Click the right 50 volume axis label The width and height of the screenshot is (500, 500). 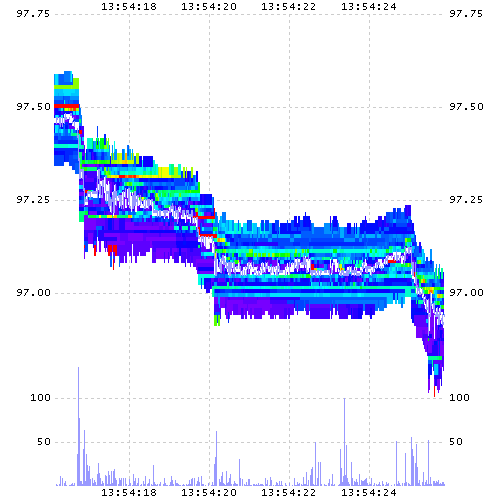click(x=456, y=442)
